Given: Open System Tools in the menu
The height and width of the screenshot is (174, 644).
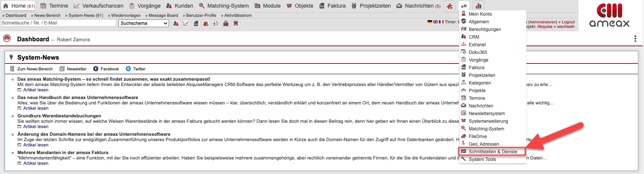Looking at the screenshot, I should coord(482,159).
